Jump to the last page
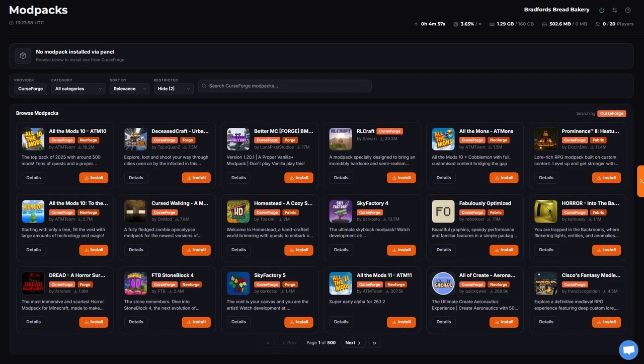644x364 pixels. pos(374,343)
